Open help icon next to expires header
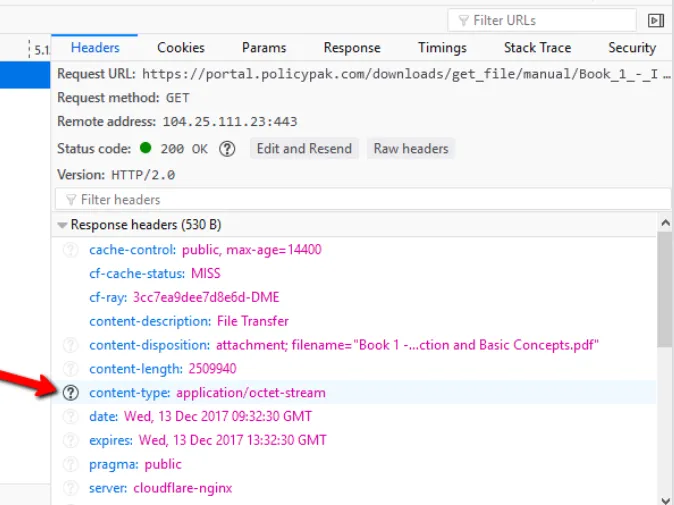 pos(70,441)
